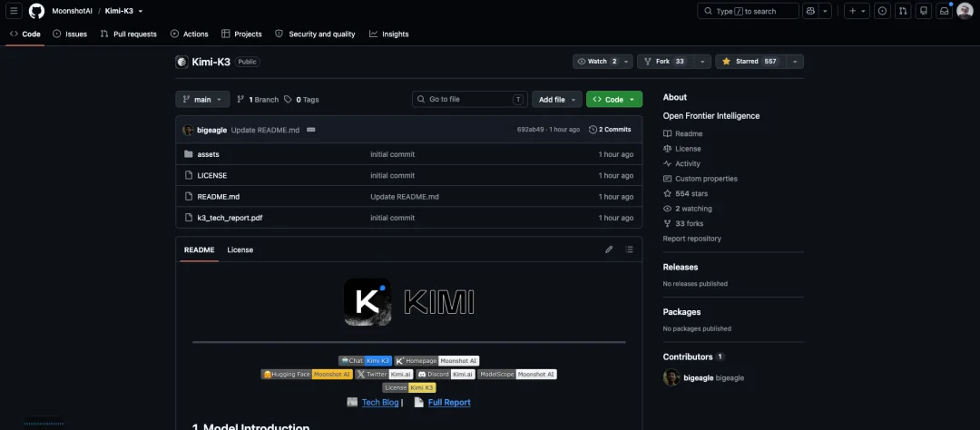The width and height of the screenshot is (980, 430).
Task: Open the hamburger navigation menu
Action: [x=14, y=11]
